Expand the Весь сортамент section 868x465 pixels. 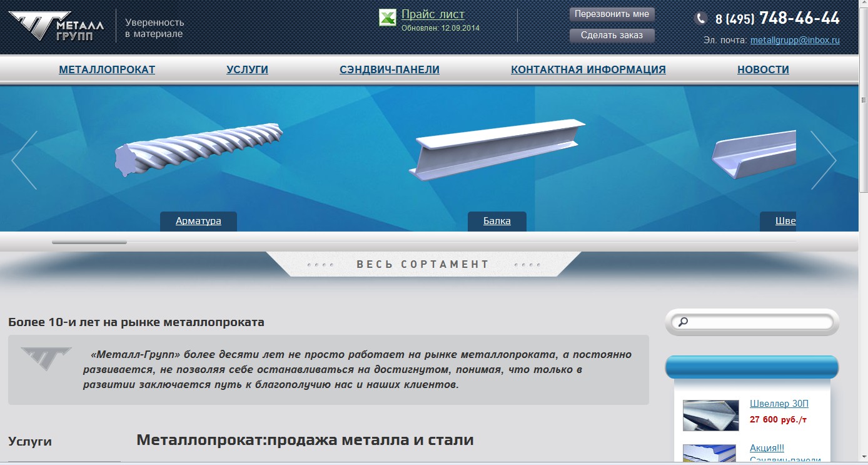coord(423,264)
